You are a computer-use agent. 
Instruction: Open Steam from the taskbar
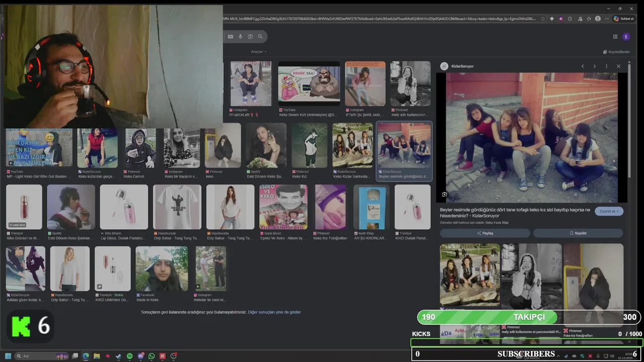(x=118, y=356)
